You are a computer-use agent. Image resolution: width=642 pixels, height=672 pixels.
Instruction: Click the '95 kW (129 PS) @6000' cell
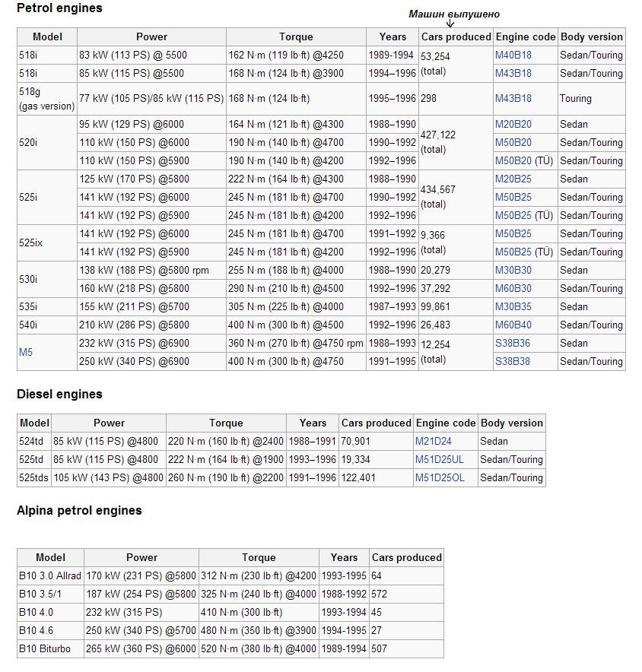pos(151,124)
